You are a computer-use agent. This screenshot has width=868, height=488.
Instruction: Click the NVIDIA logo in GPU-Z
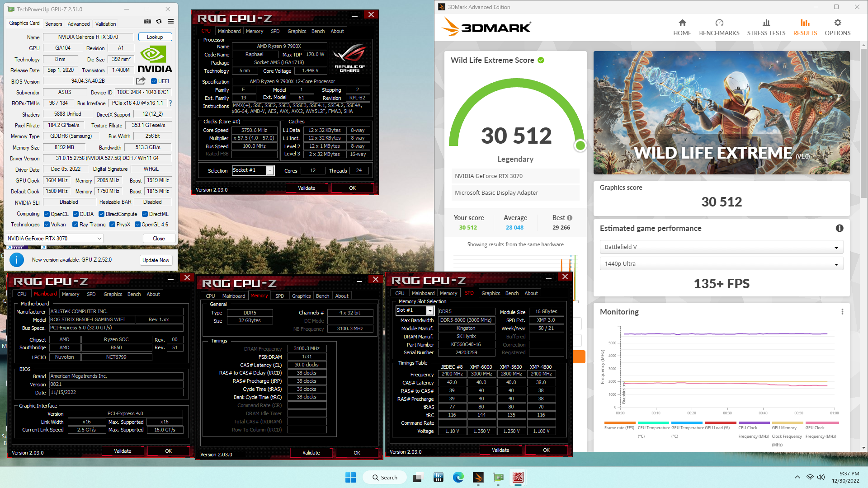pyautogui.click(x=155, y=59)
